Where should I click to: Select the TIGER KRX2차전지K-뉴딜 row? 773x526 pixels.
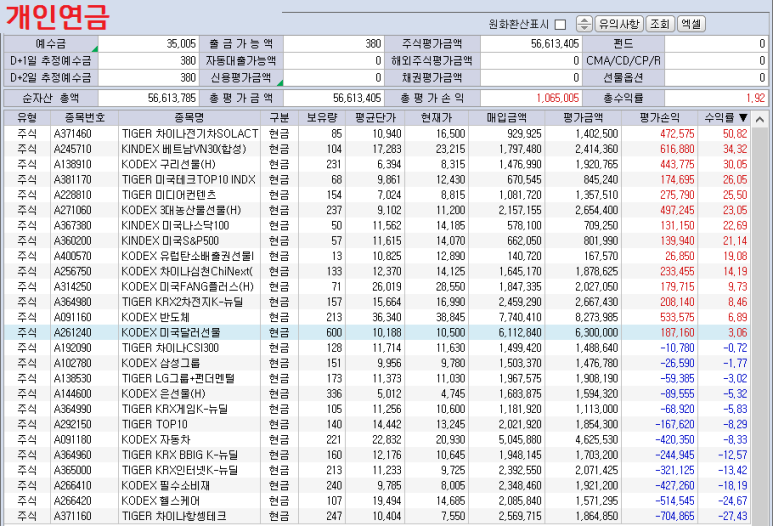(377, 302)
